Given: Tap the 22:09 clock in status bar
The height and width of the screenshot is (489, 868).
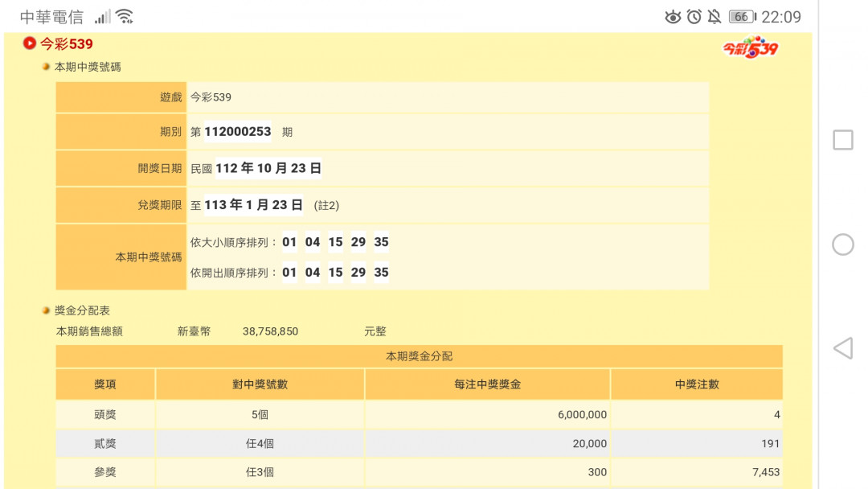Looking at the screenshot, I should coord(781,17).
